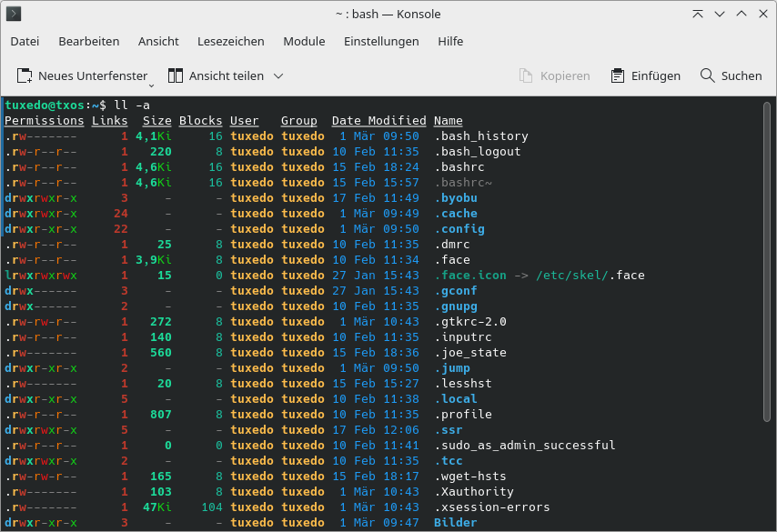Click the file name '.xsession-errors'

(x=492, y=507)
